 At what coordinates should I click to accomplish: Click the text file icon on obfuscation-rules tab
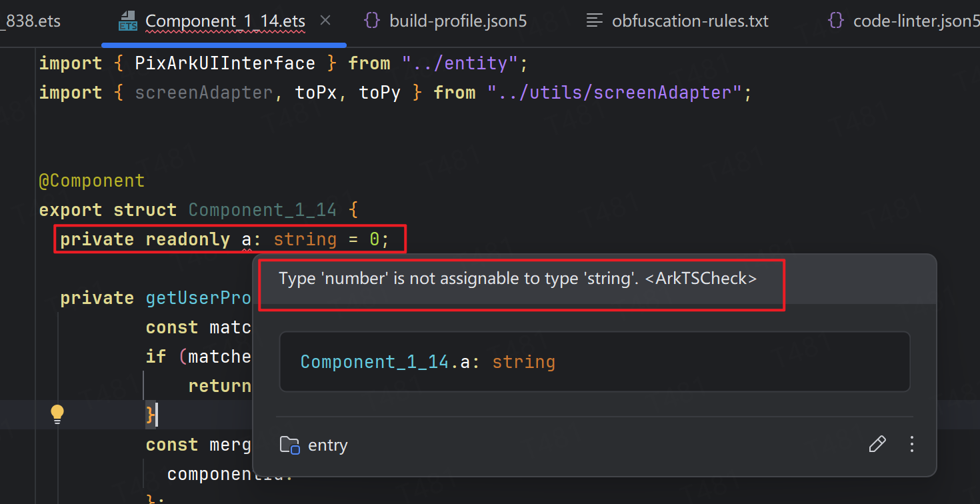click(x=594, y=21)
